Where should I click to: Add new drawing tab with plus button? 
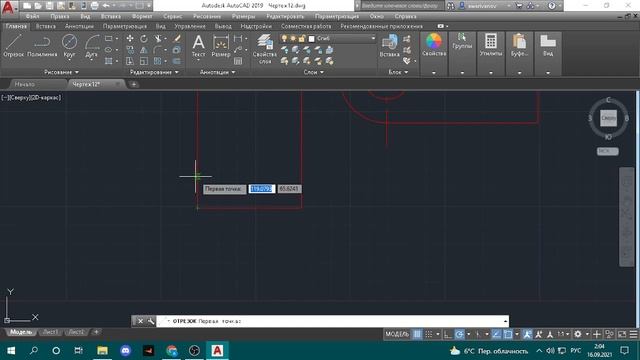point(133,84)
